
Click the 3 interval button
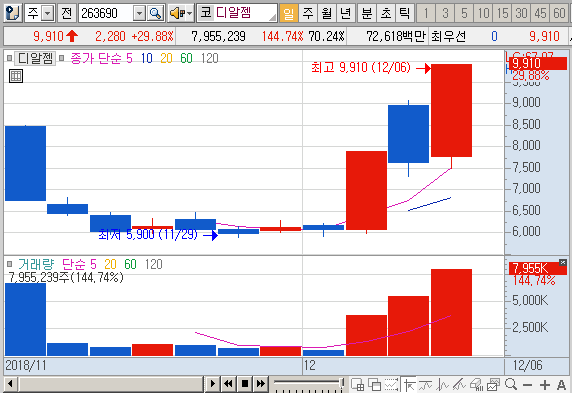click(x=445, y=14)
